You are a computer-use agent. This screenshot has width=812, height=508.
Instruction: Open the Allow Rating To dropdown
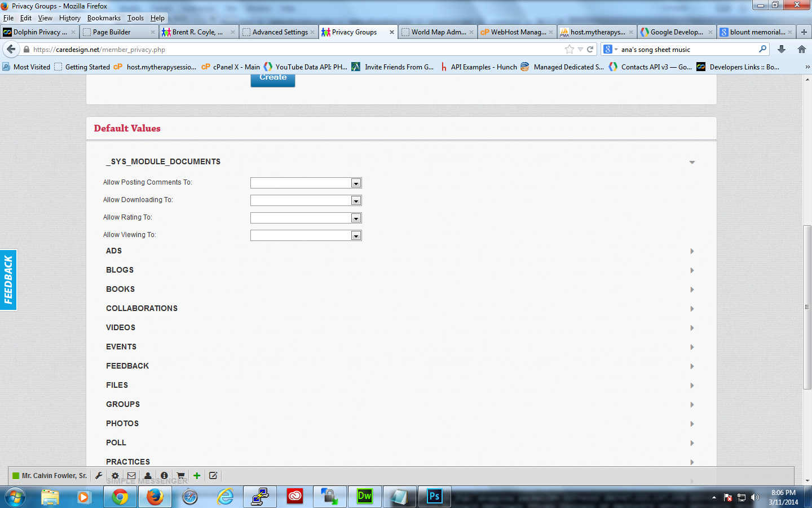(306, 218)
